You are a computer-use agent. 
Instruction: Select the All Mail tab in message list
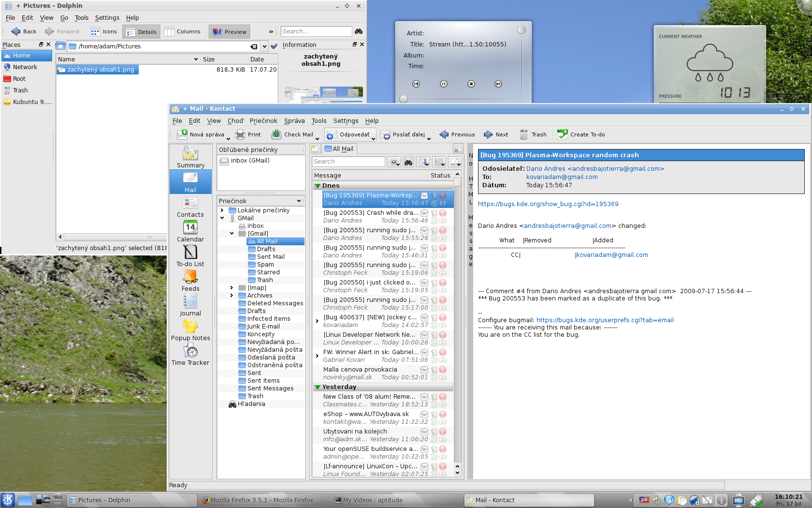pyautogui.click(x=339, y=149)
